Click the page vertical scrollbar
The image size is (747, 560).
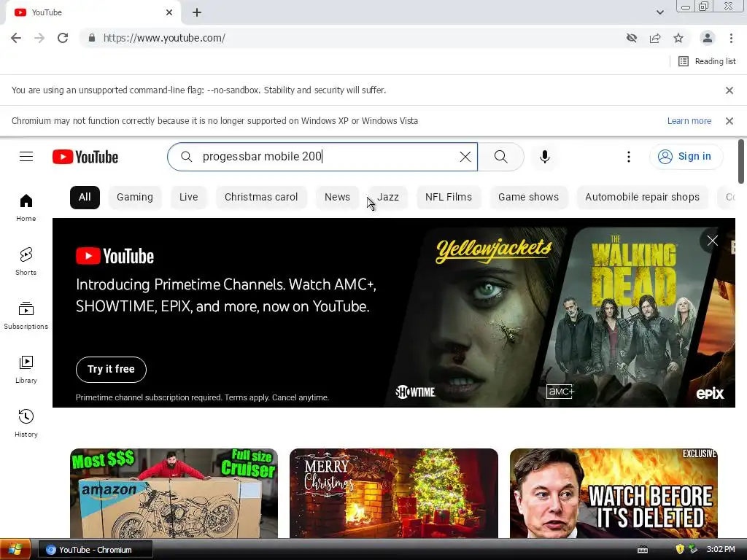(x=741, y=162)
